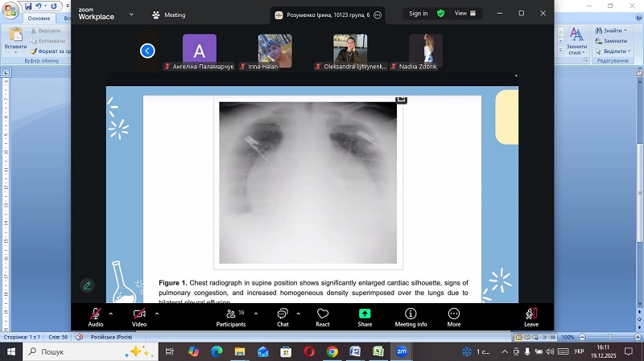
Task: Click the Word zoom slider in status bar
Action: [x=604, y=338]
